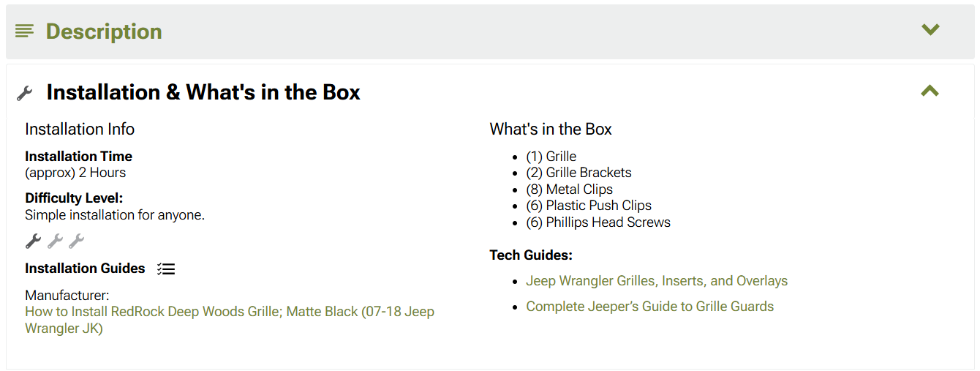The width and height of the screenshot is (980, 371).
Task: Select the Installation Guides label
Action: click(x=85, y=269)
